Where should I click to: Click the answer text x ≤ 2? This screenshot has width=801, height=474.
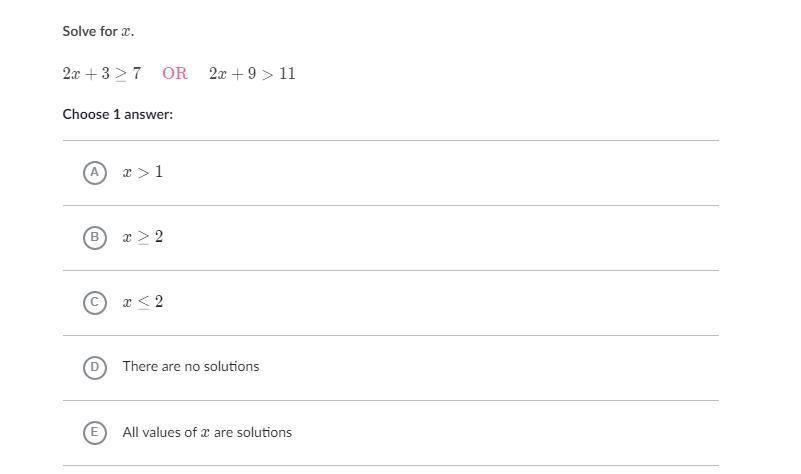[x=143, y=302]
